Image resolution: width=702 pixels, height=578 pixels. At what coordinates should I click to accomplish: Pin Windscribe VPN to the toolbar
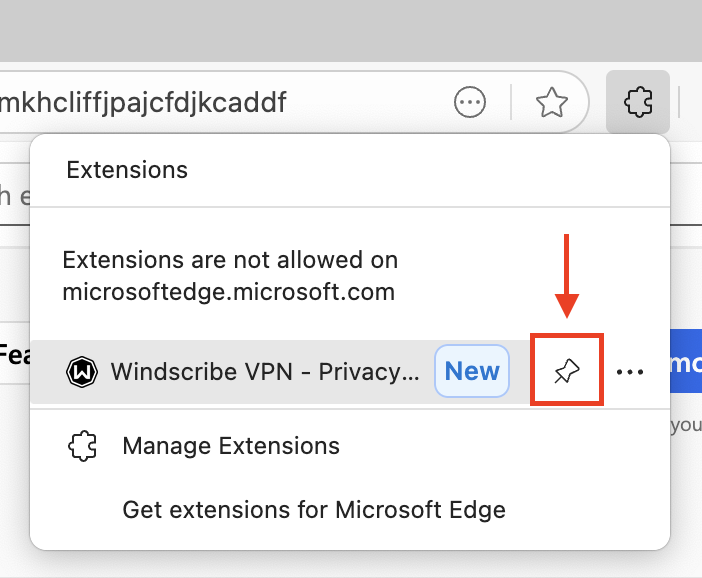[566, 372]
